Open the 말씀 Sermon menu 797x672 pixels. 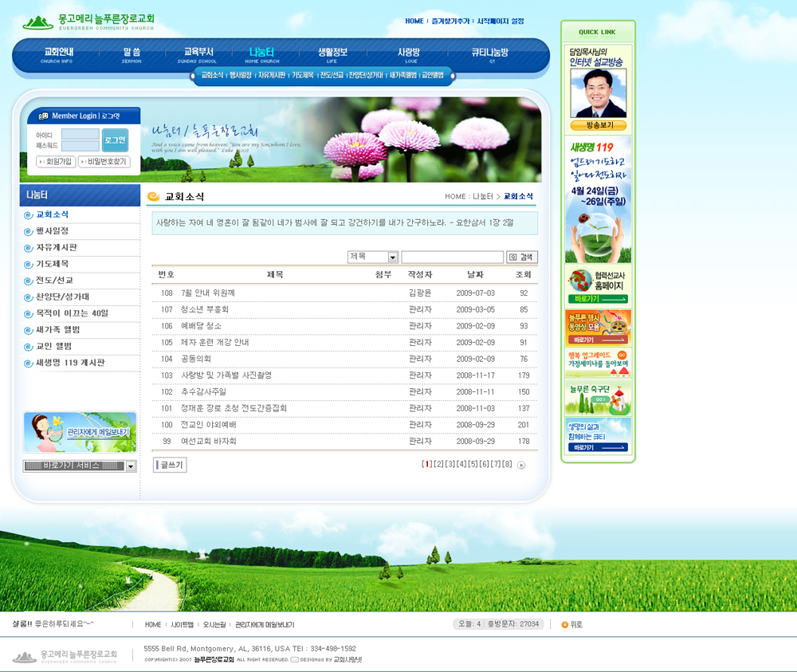(x=132, y=55)
